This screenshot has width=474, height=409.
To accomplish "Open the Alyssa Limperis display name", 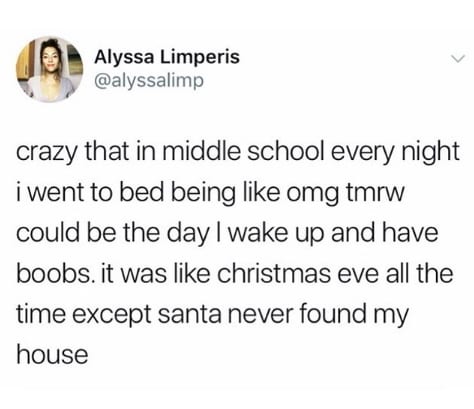I will (167, 57).
